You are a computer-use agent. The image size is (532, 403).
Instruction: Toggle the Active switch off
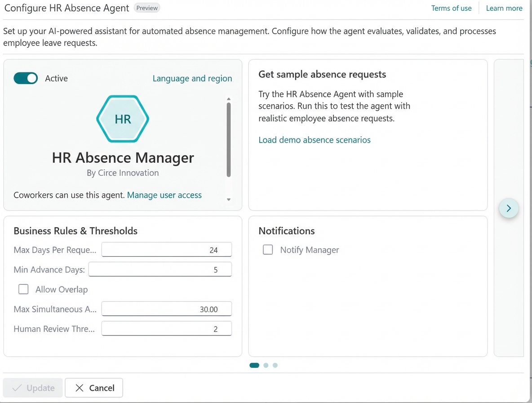coord(26,78)
